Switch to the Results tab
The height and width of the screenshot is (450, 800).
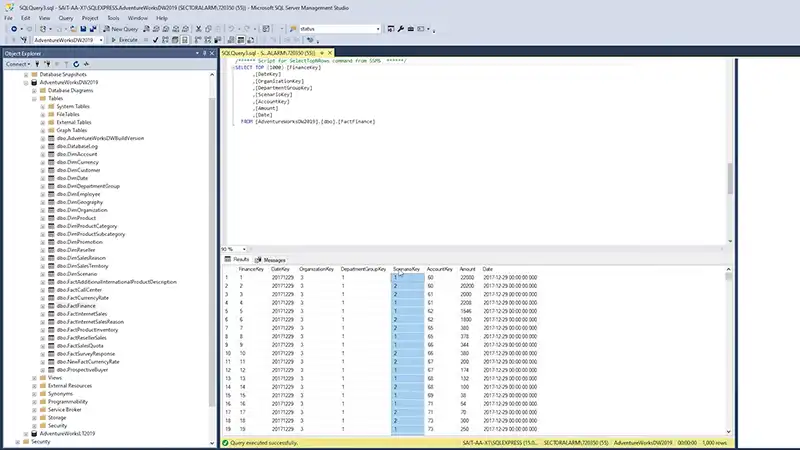pyautogui.click(x=237, y=260)
